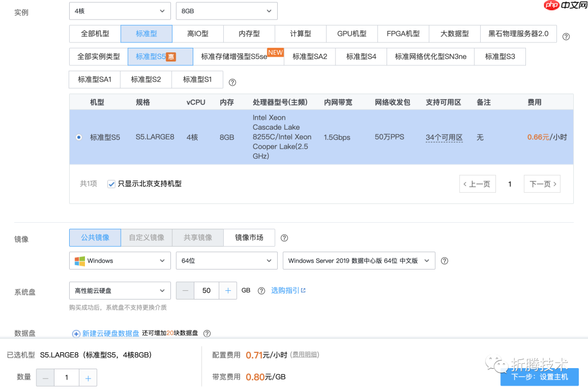Viewport: 588px width, 391px height.
Task: Increase system disk size with the plus stepper
Action: pos(228,290)
